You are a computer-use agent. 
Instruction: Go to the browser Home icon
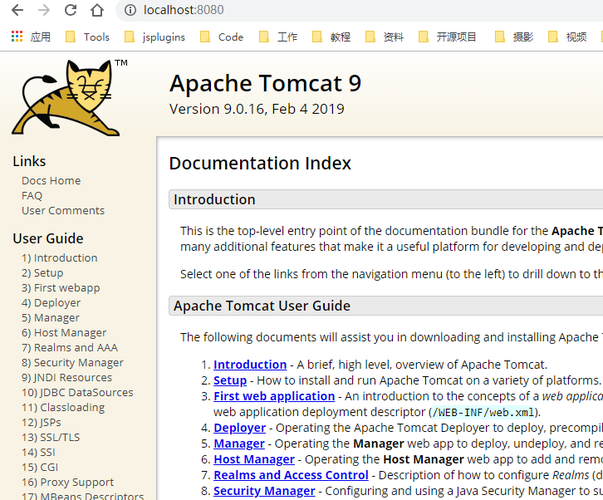97,10
